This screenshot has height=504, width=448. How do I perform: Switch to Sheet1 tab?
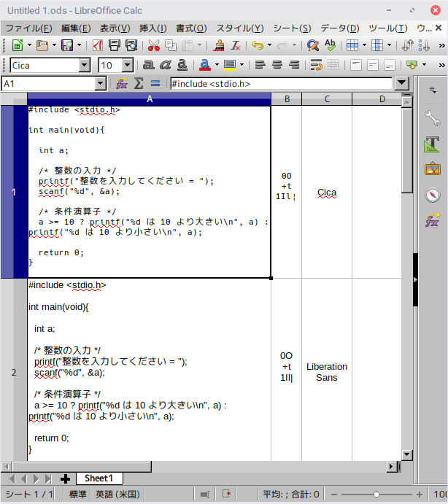tap(99, 478)
